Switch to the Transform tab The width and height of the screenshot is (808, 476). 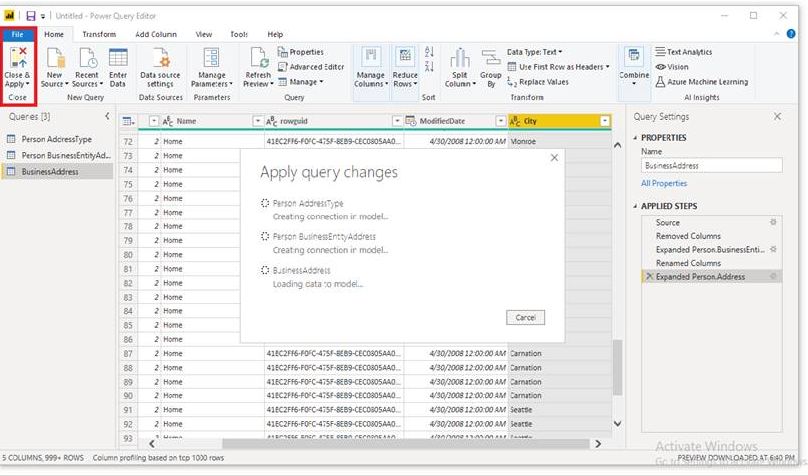pos(99,35)
